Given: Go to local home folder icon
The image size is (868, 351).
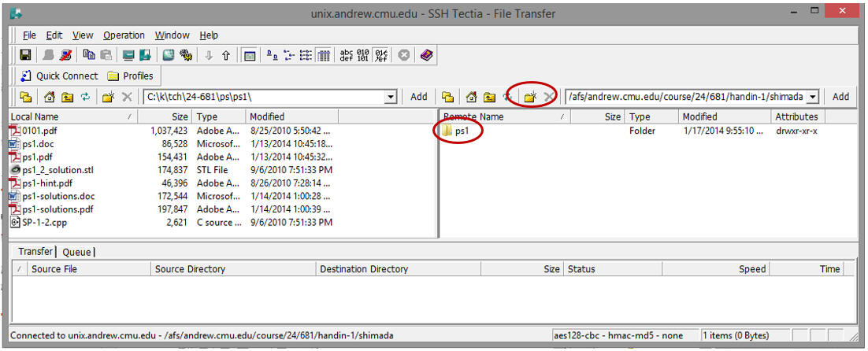Looking at the screenshot, I should [50, 97].
